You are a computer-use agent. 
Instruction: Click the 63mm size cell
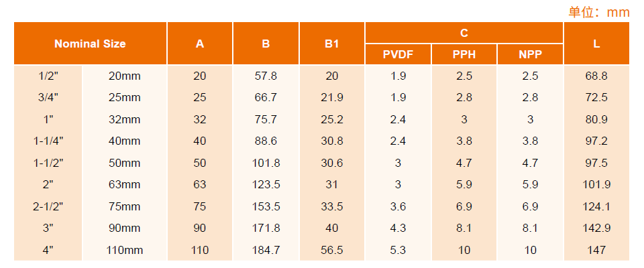coord(125,185)
